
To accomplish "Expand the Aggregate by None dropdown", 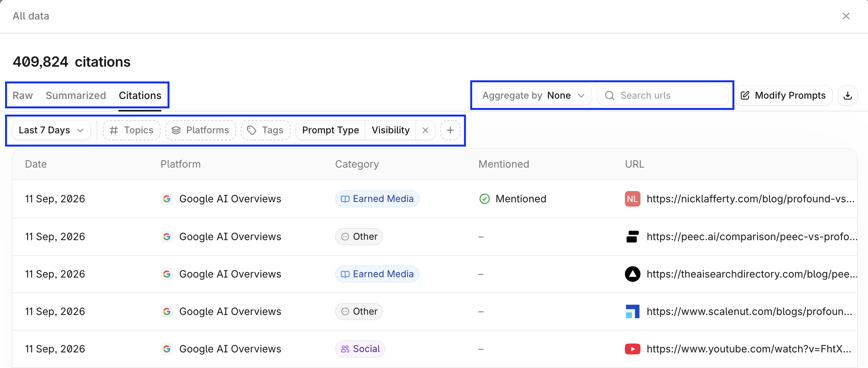I will 533,96.
